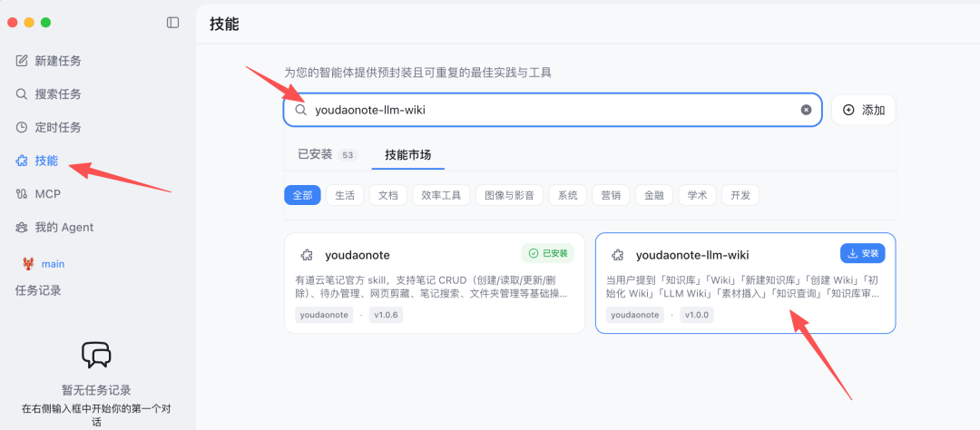980x430 pixels.
Task: Switch to the 已安装 tab
Action: point(327,154)
